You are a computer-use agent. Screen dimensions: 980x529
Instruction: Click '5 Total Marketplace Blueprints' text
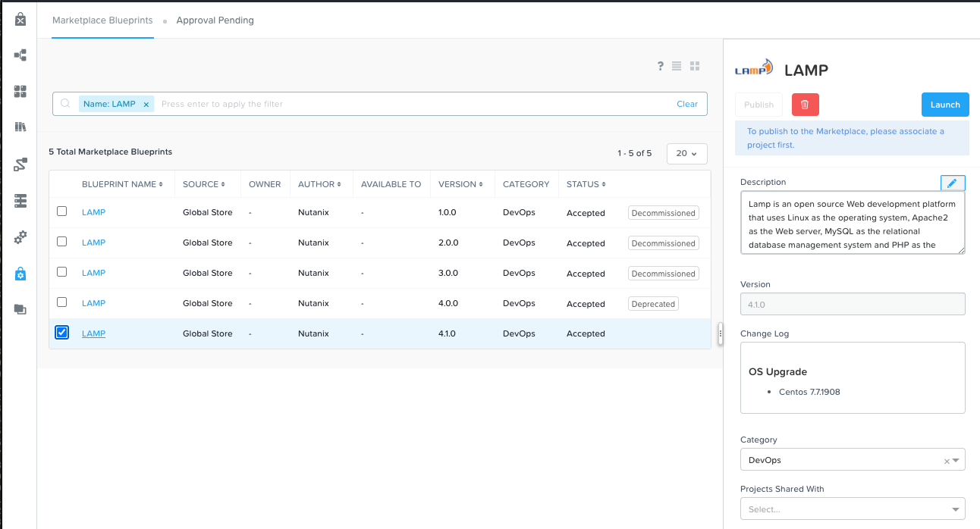pos(111,152)
